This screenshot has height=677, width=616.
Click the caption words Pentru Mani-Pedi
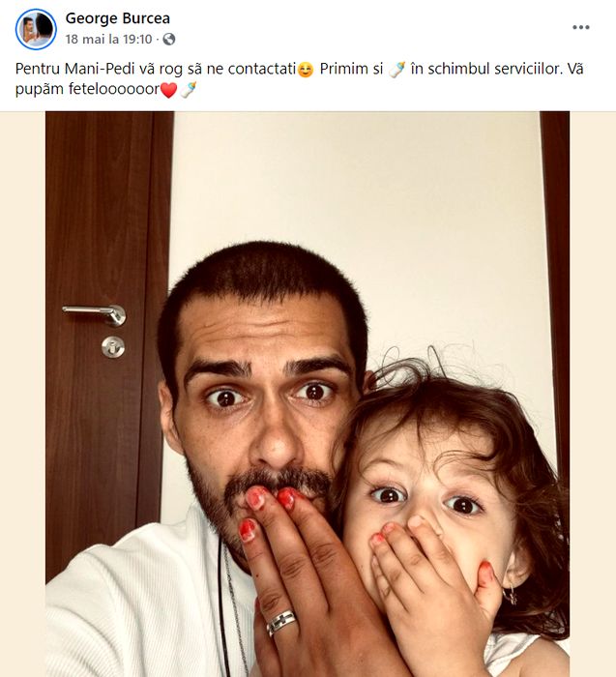(75, 69)
